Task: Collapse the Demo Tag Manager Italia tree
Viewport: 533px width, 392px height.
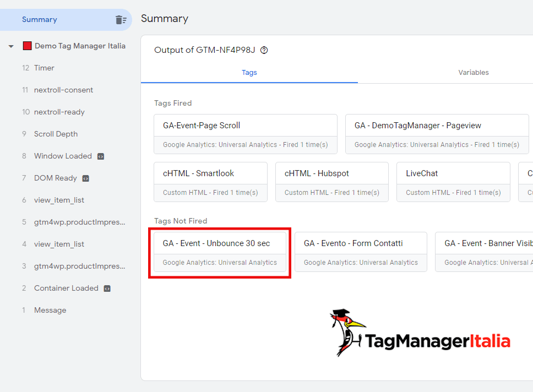Action: 11,46
